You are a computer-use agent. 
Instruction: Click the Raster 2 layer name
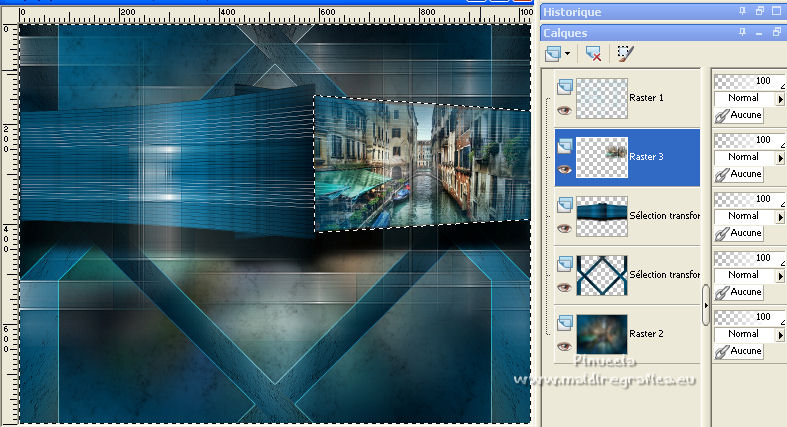[646, 334]
